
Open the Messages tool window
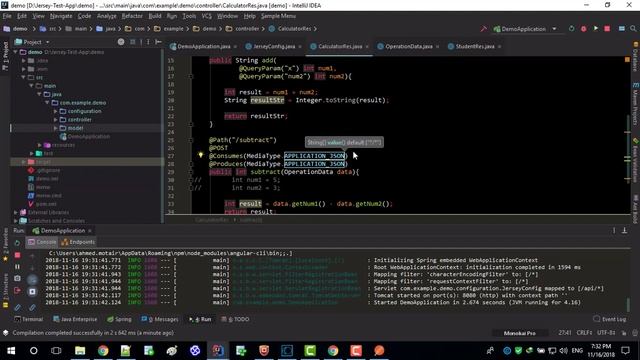click(160, 319)
